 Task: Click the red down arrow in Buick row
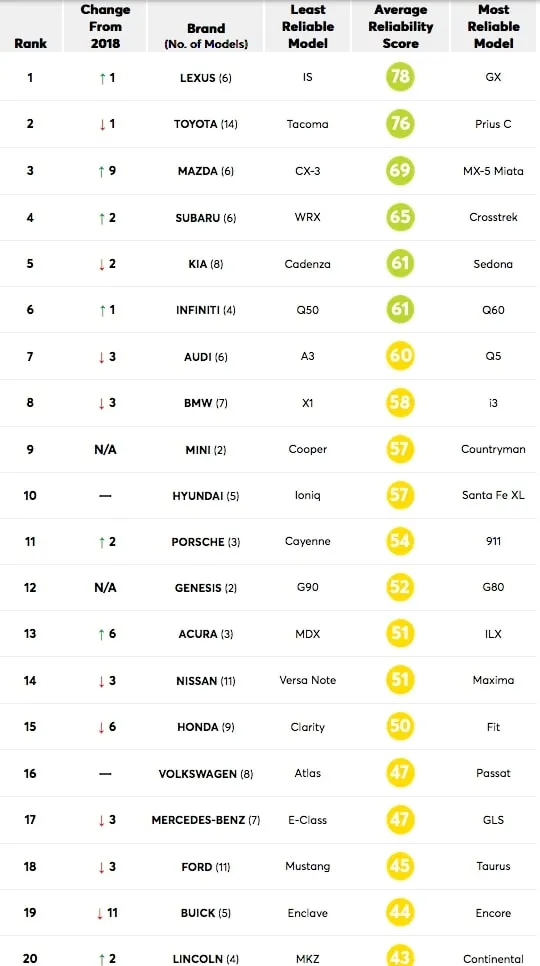click(x=99, y=913)
